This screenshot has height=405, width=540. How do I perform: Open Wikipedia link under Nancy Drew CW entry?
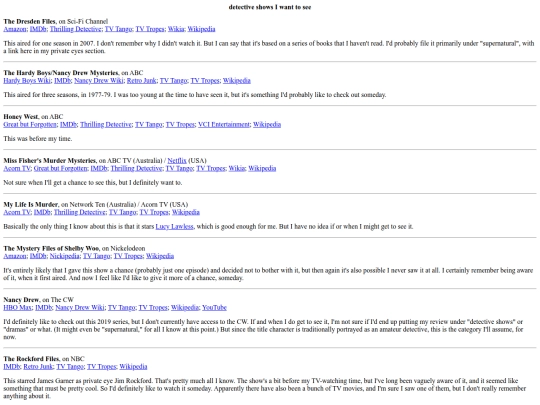click(x=185, y=308)
